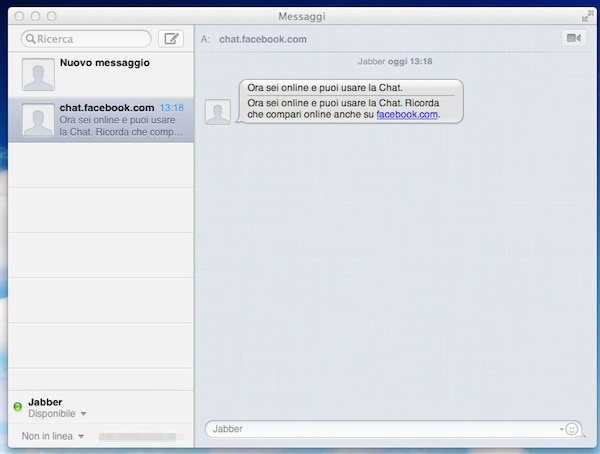This screenshot has height=454, width=600.
Task: Click the search magnifier icon
Action: (x=31, y=39)
